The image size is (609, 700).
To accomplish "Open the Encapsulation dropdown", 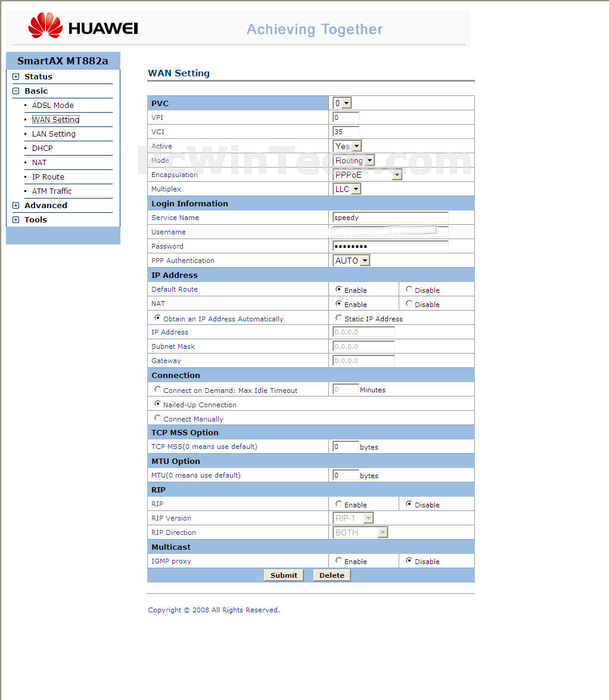I will [368, 175].
